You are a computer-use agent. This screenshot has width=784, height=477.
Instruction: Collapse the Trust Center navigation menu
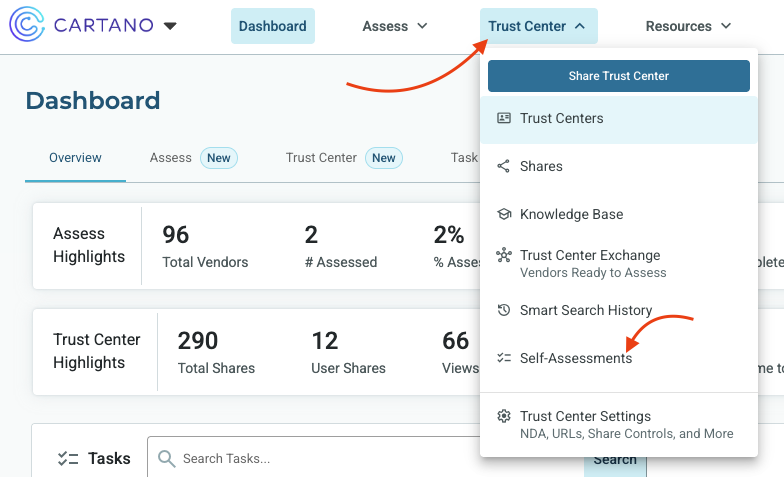pos(538,26)
